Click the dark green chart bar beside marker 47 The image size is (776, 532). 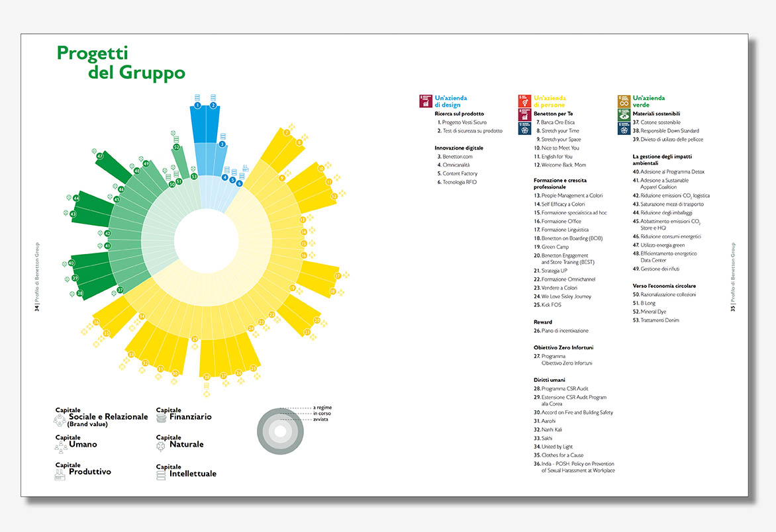[115, 168]
